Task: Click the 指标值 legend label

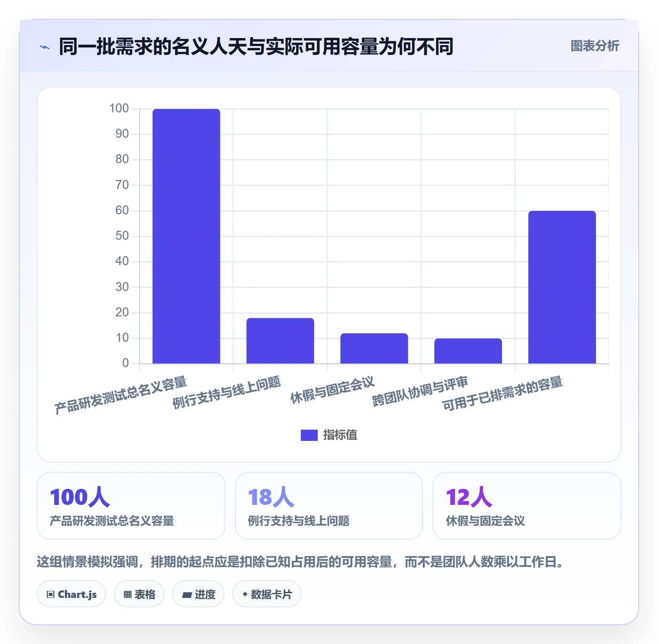Action: tap(340, 435)
